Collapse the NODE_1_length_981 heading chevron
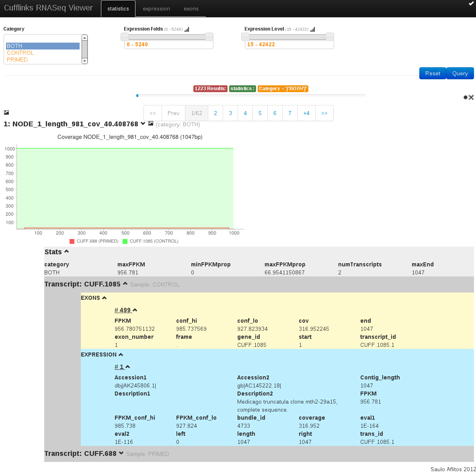Image resolution: width=476 pixels, height=474 pixels. pos(143,124)
